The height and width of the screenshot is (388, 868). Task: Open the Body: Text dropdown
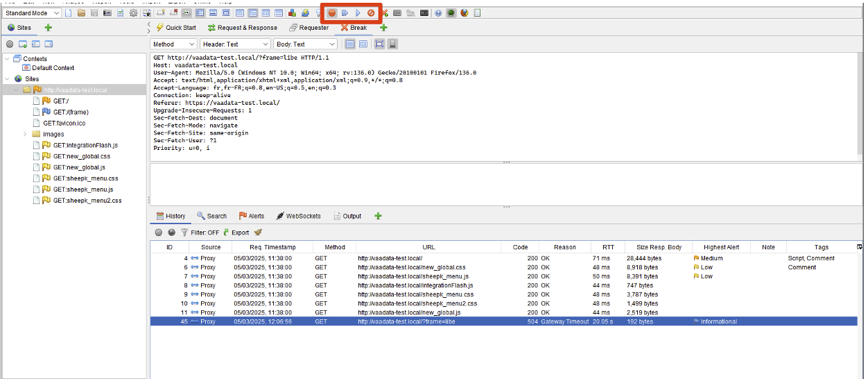[305, 44]
